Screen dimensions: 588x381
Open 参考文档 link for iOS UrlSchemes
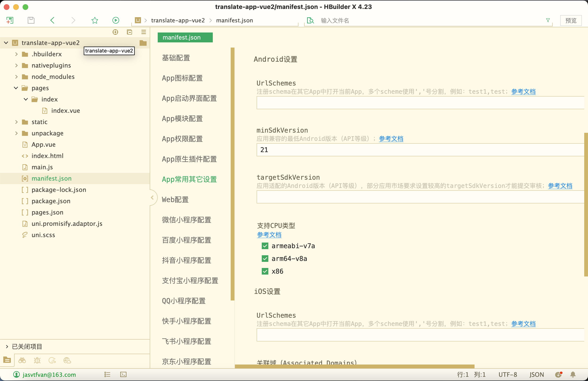(523, 324)
